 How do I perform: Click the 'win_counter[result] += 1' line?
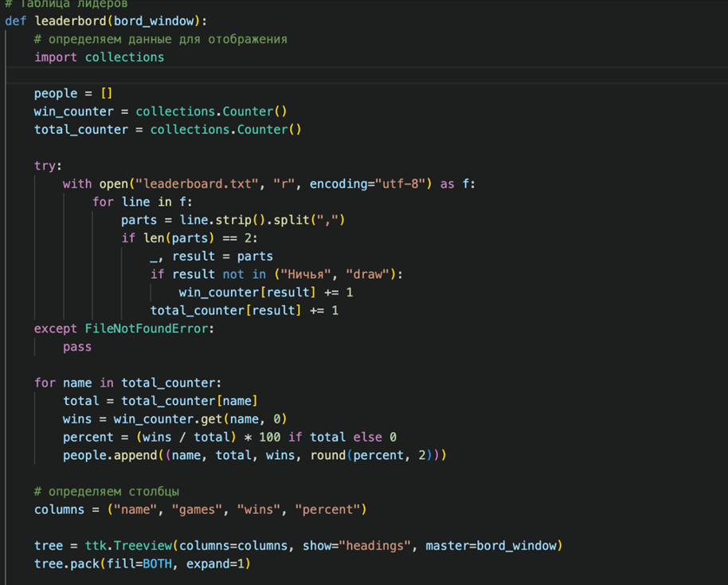pos(266,292)
